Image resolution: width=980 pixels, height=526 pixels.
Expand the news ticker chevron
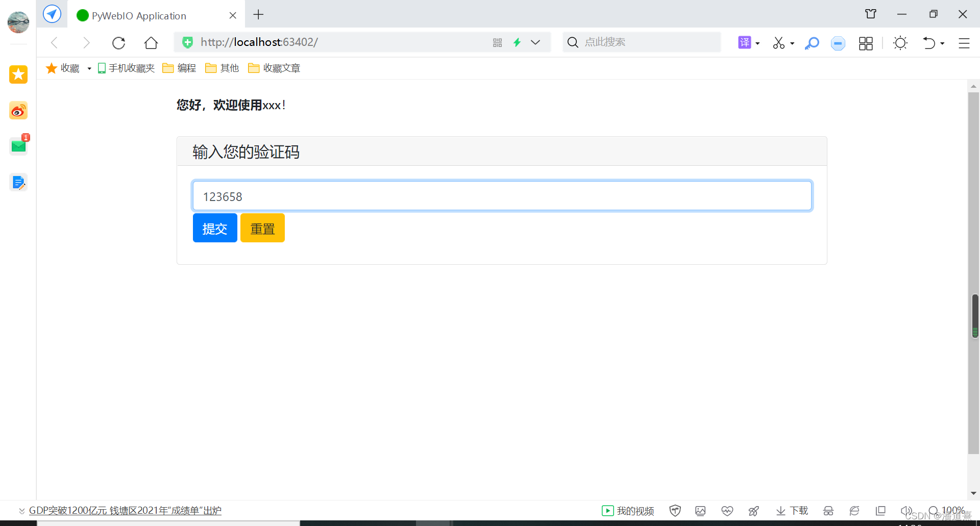[x=21, y=511]
